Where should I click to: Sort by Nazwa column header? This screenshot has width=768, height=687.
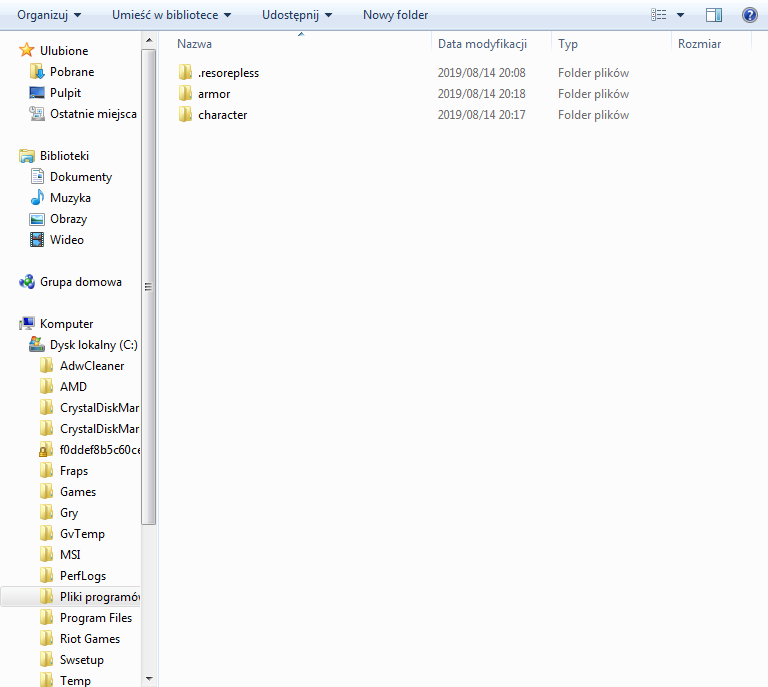pyautogui.click(x=194, y=44)
